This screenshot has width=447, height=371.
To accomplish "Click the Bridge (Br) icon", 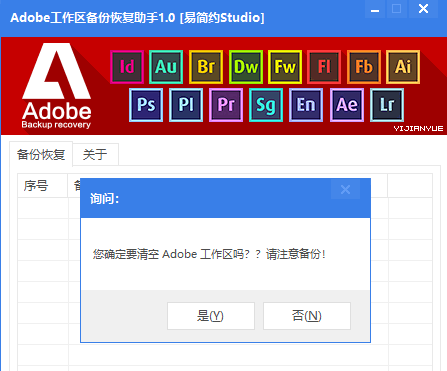I will pos(206,67).
